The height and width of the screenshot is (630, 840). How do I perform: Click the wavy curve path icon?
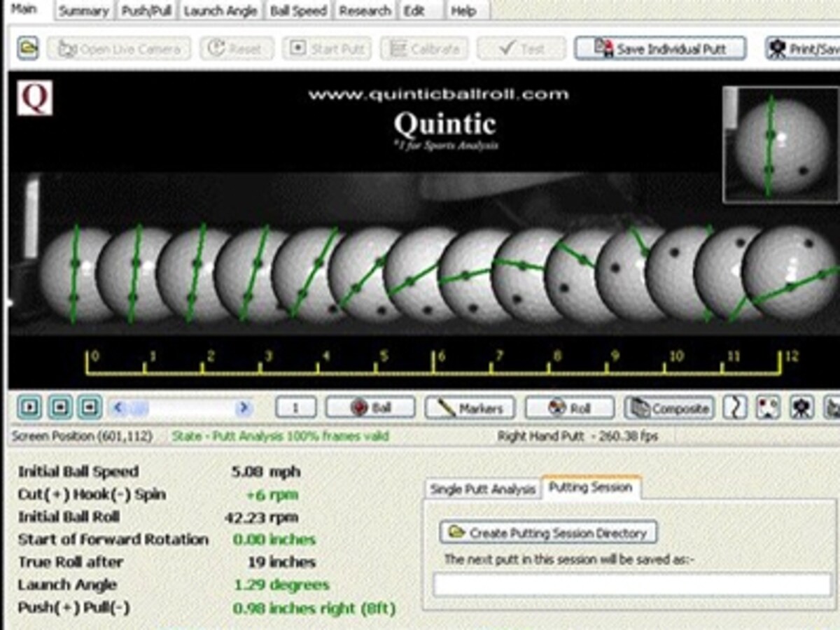click(735, 407)
